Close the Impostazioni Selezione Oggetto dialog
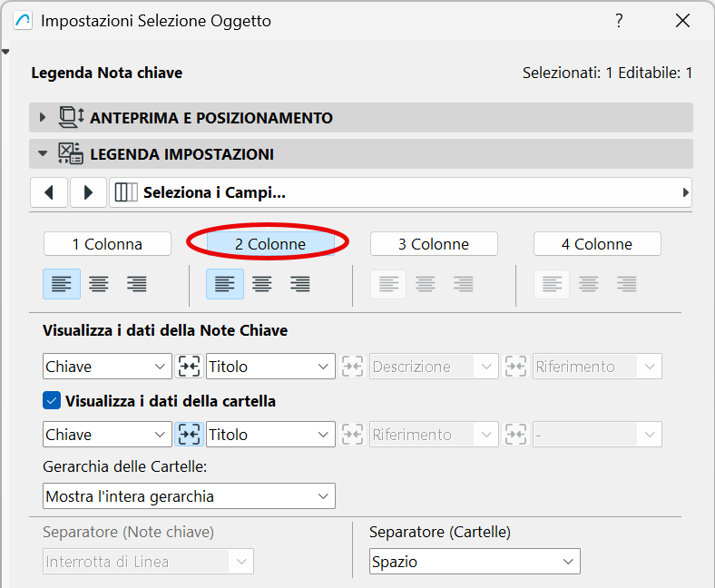The width and height of the screenshot is (715, 588). point(682,21)
